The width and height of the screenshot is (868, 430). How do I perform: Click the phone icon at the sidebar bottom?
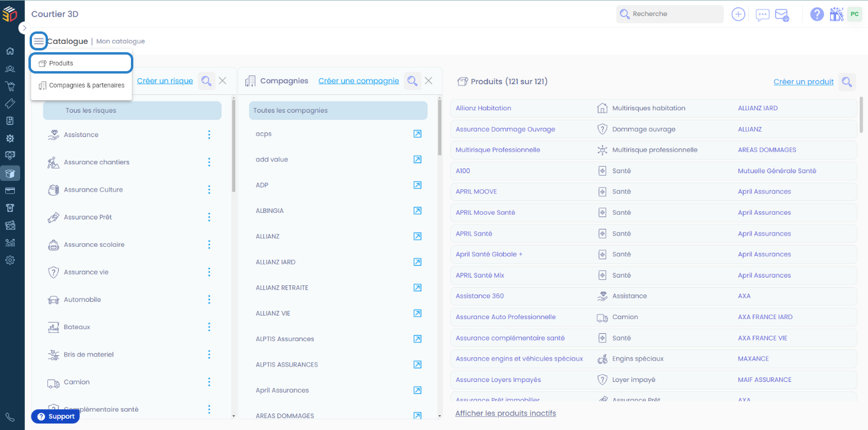10,418
